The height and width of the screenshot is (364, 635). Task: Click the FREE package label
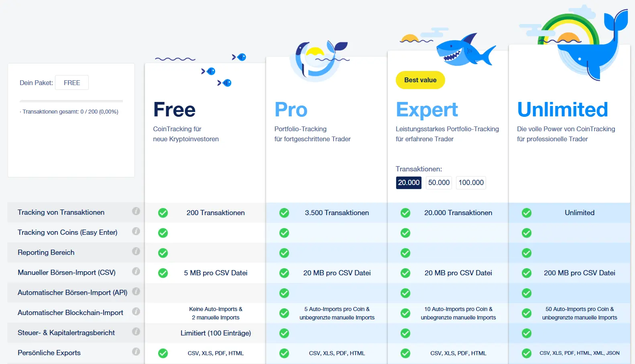[x=72, y=83]
